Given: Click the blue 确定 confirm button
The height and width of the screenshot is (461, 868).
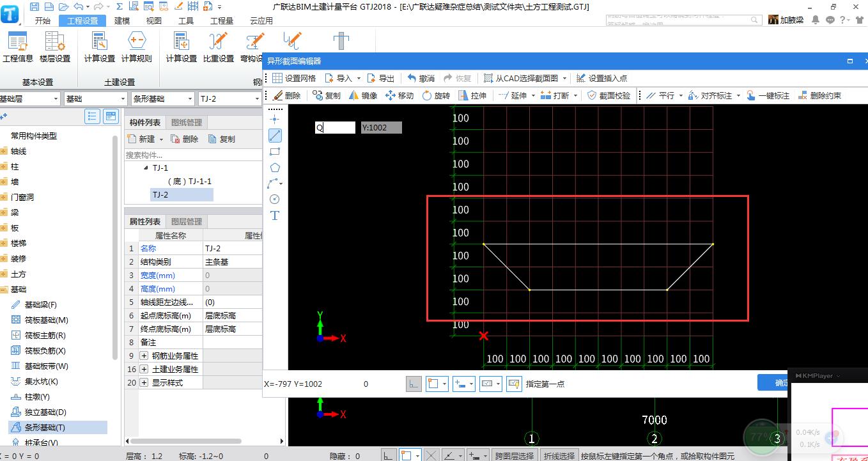Looking at the screenshot, I should (773, 382).
